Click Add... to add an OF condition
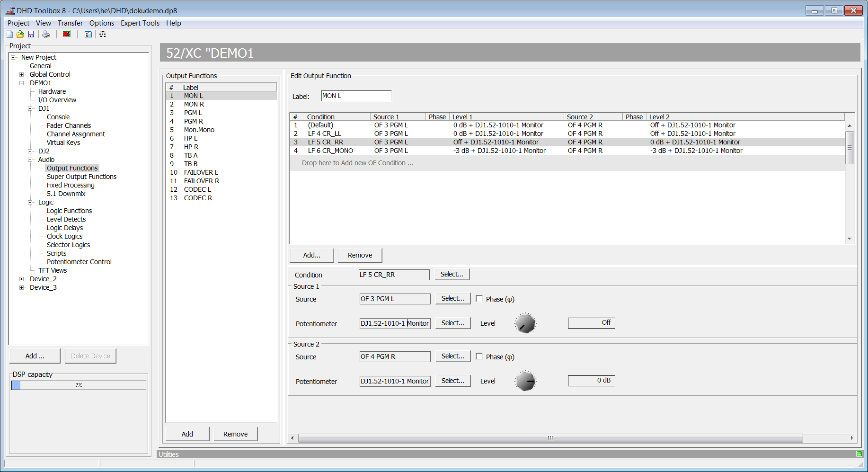Image resolution: width=868 pixels, height=472 pixels. pos(311,255)
